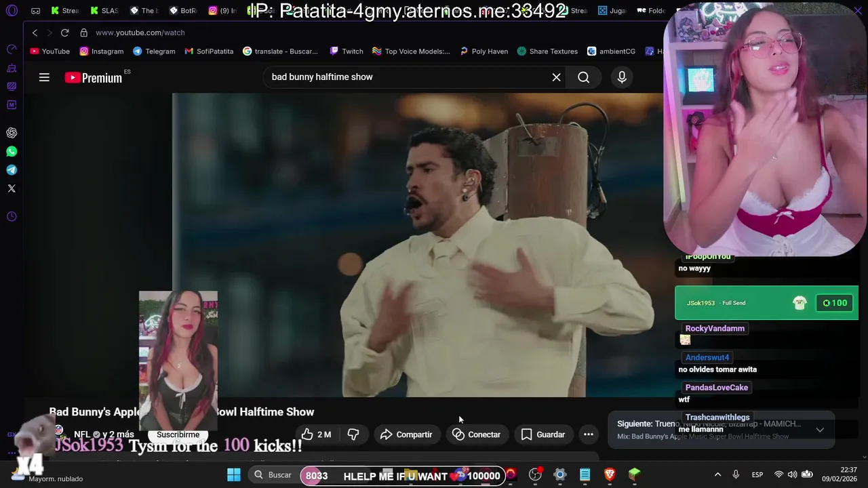Expand the Siguiente mix playlist chevron
Screen dimensions: 868x488
point(820,430)
